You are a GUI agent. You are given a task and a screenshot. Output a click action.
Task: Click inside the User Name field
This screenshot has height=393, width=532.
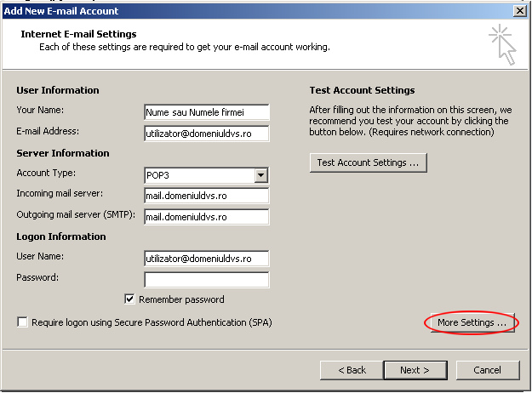207,259
